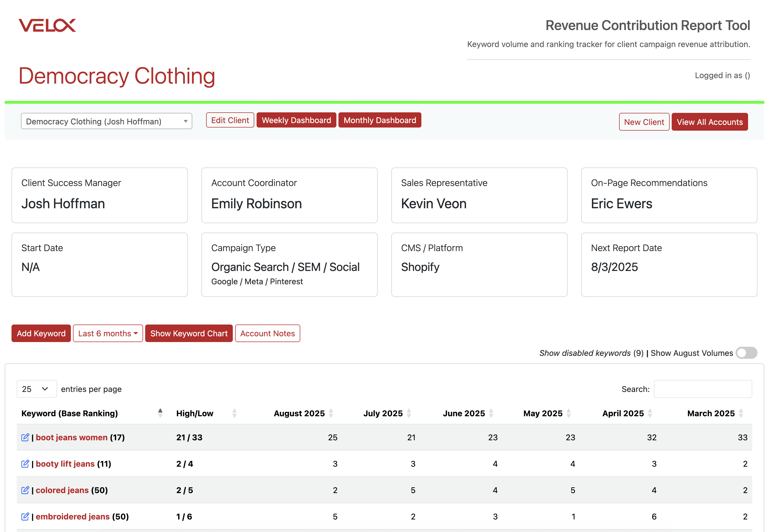
Task: Open the entries per page dropdown
Action: [x=36, y=389]
